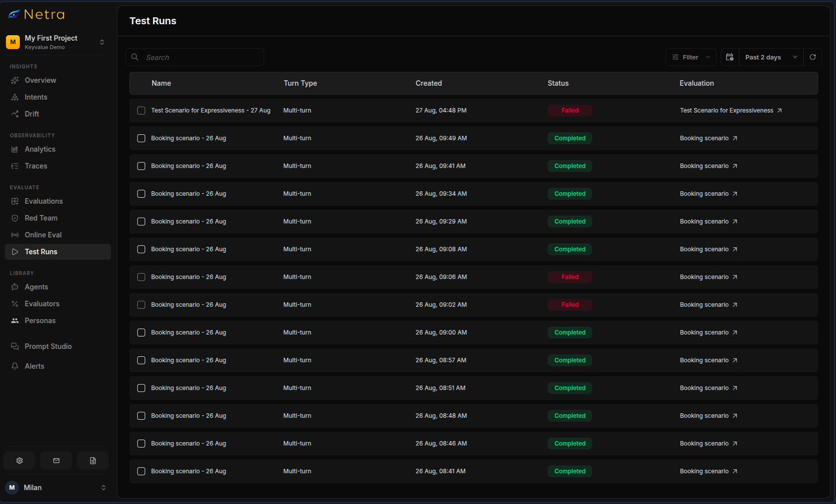This screenshot has height=504, width=836.
Task: Click '26 Aug, 09:34 AM' created time
Action: pyautogui.click(x=441, y=194)
